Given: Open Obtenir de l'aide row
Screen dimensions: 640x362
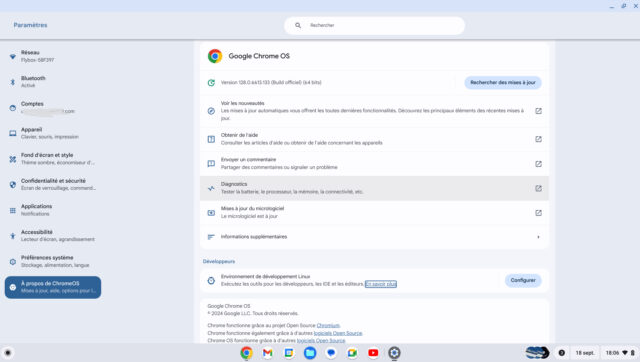Looking at the screenshot, I should tap(374, 139).
